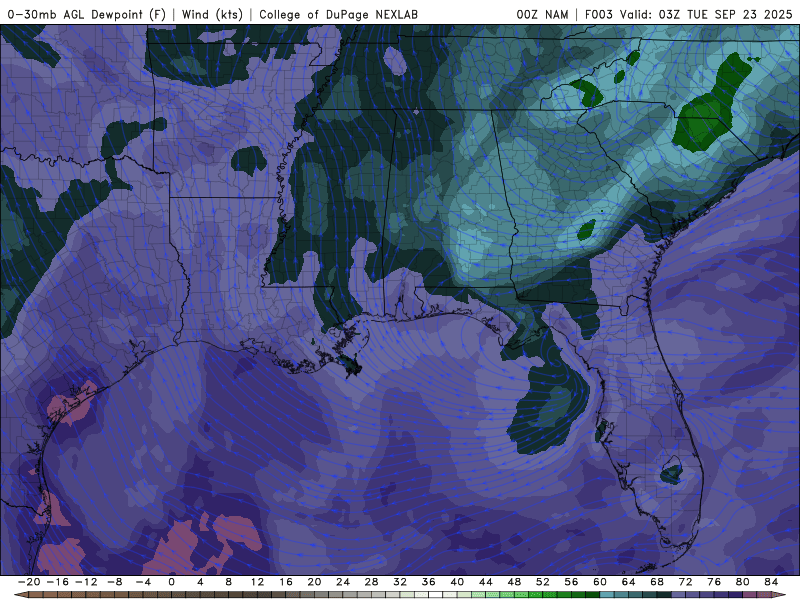
Task: Click the '-12' legend value
Action: click(x=86, y=582)
